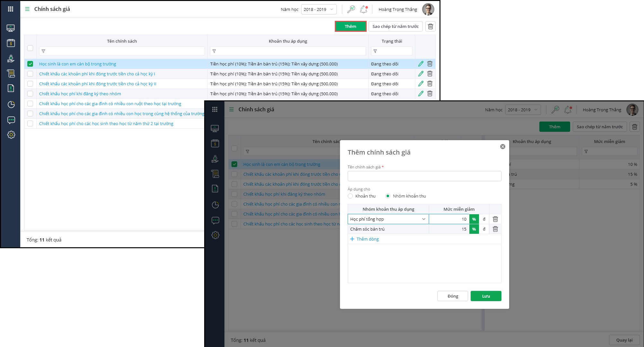The height and width of the screenshot is (347, 644).
Task: Click the green Thêm button
Action: 350,26
